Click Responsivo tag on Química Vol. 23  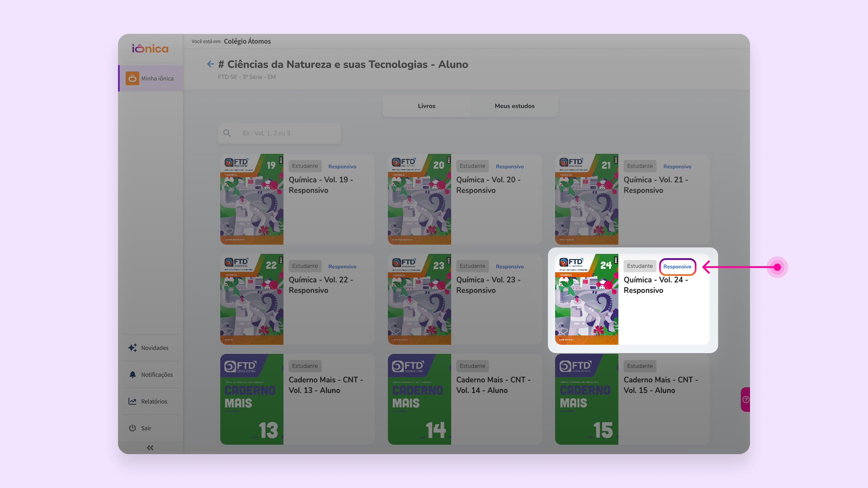pyautogui.click(x=510, y=266)
